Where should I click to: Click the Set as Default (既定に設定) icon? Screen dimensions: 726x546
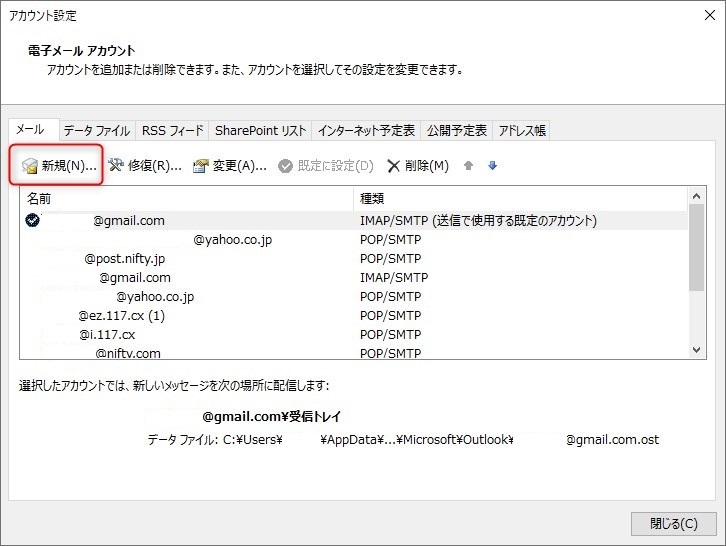[286, 166]
